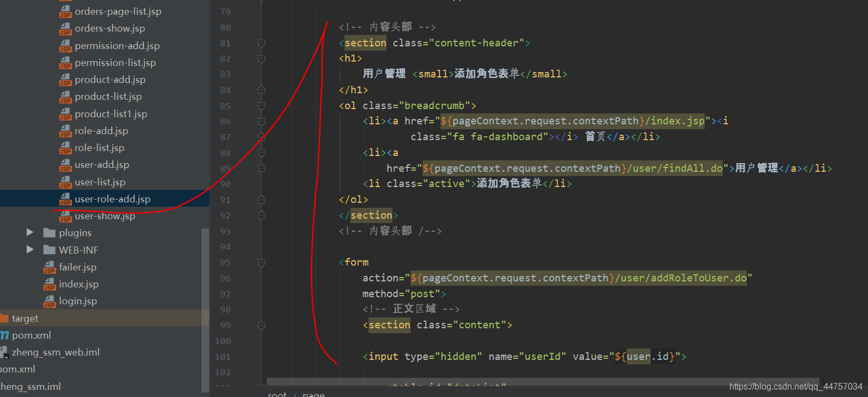This screenshot has width=868, height=397.
Task: Click line number 96 in gutter
Action: (x=225, y=278)
